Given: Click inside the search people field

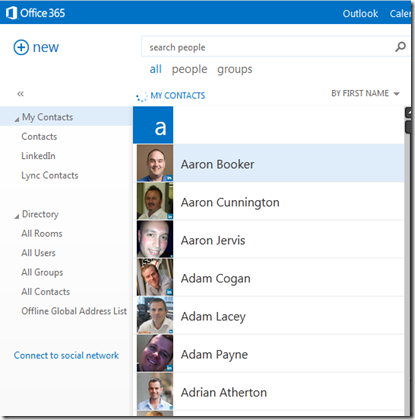Looking at the screenshot, I should pos(267,47).
